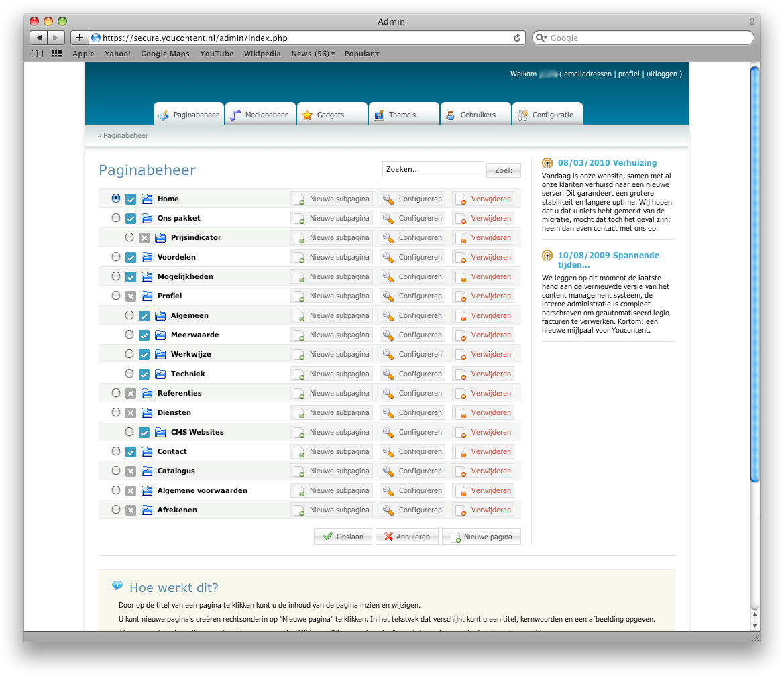Open the bookmarks book icon

point(38,54)
